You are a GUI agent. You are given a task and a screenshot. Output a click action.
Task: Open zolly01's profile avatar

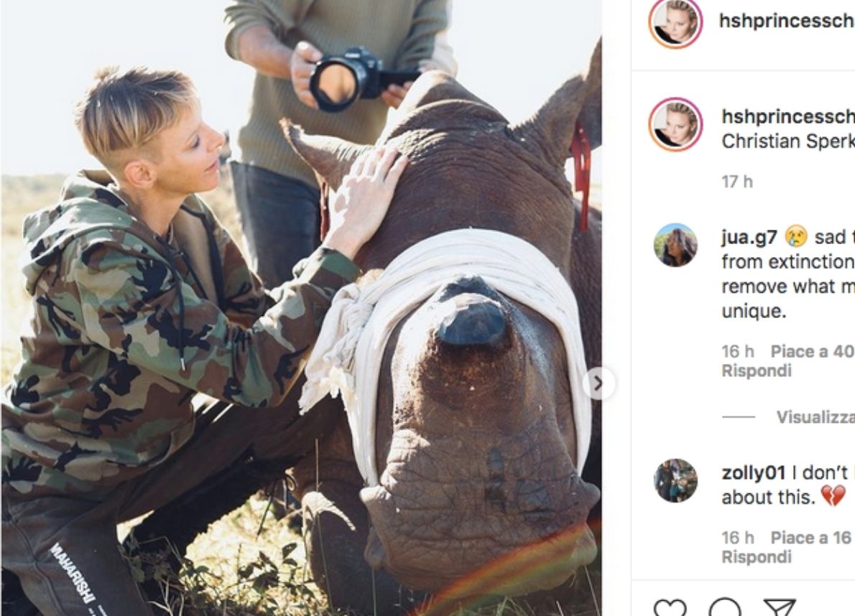pyautogui.click(x=675, y=480)
